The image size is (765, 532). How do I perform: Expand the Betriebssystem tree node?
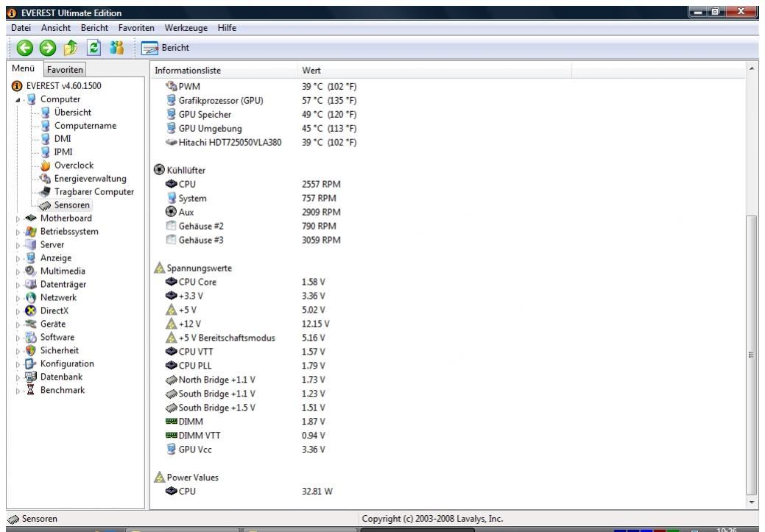pos(18,232)
